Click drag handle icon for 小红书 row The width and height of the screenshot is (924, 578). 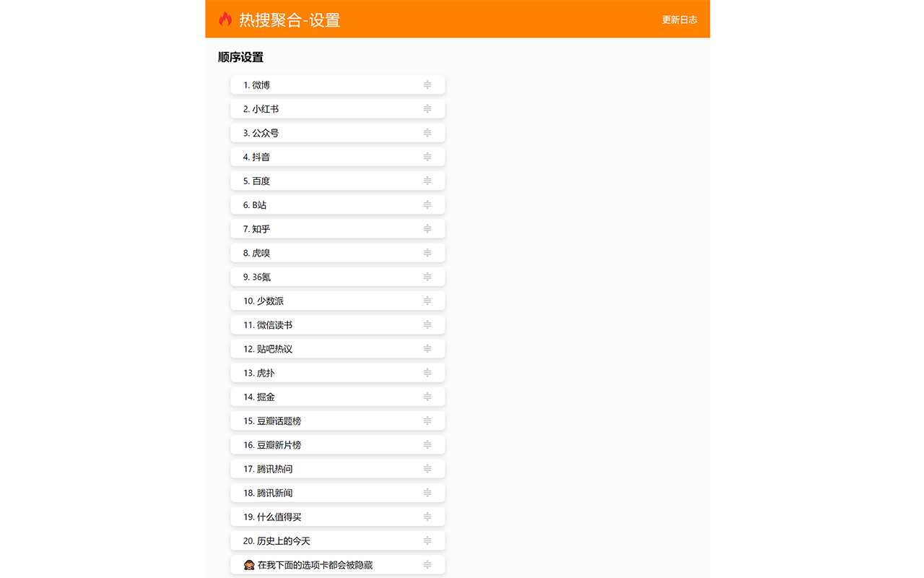(x=427, y=108)
